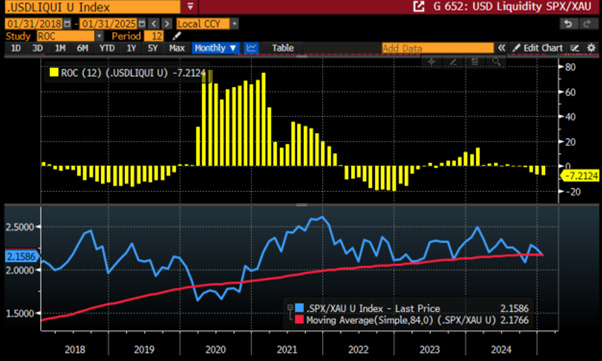Click the .USDLIQUI U Index ticker field
The height and width of the screenshot is (361, 602).
point(92,7)
